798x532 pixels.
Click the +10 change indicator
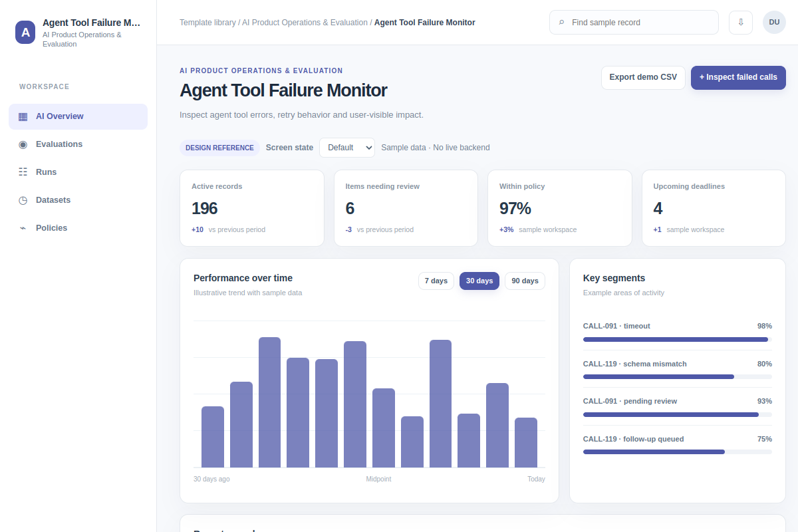pos(198,229)
